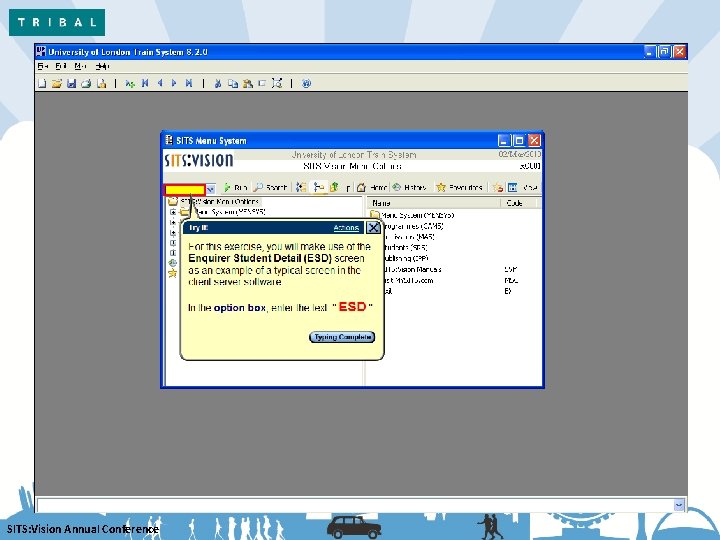This screenshot has height=540, width=720.
Task: Click the tree view toggle icon
Action: point(318,187)
